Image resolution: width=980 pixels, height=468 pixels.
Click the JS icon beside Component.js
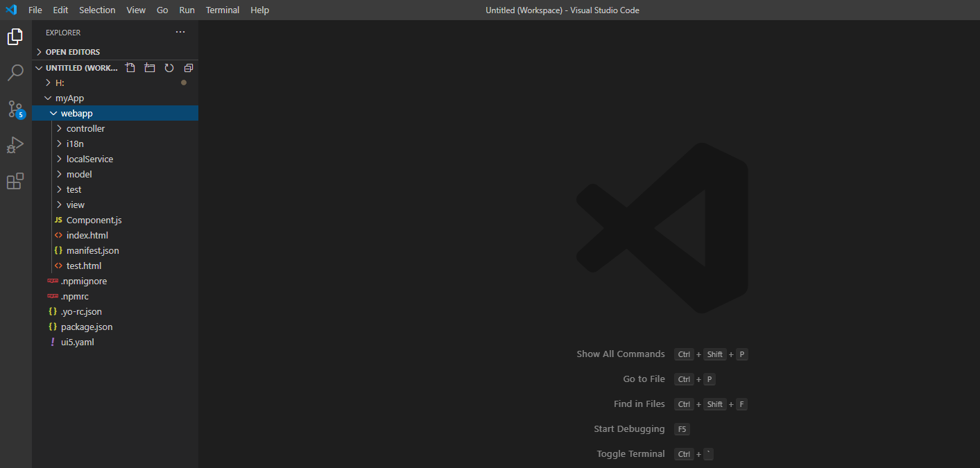58,220
